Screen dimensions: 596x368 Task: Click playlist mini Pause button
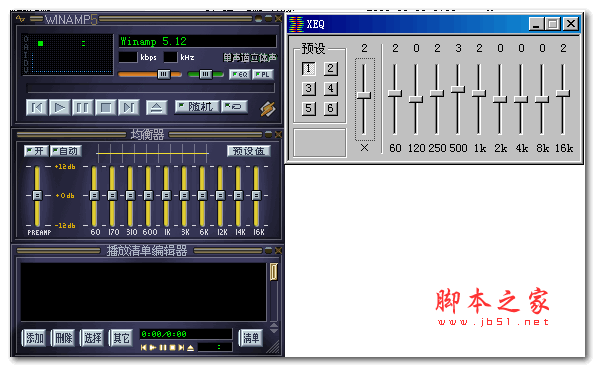[x=163, y=347]
